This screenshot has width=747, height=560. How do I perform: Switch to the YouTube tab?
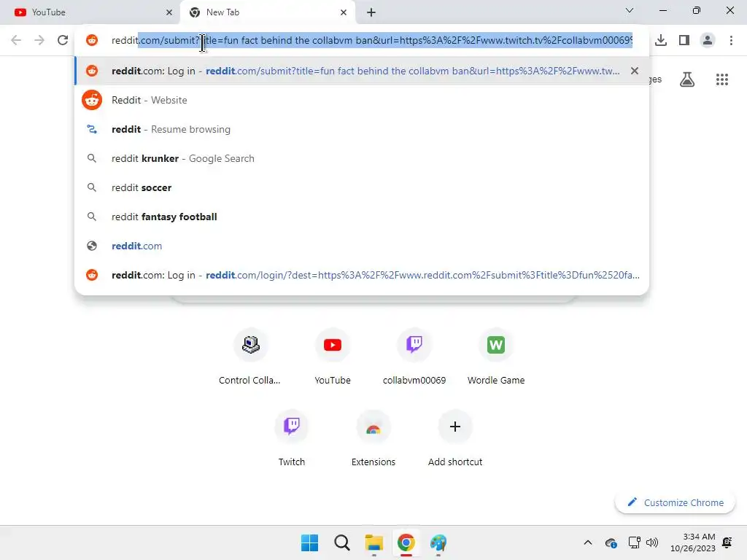[90, 12]
